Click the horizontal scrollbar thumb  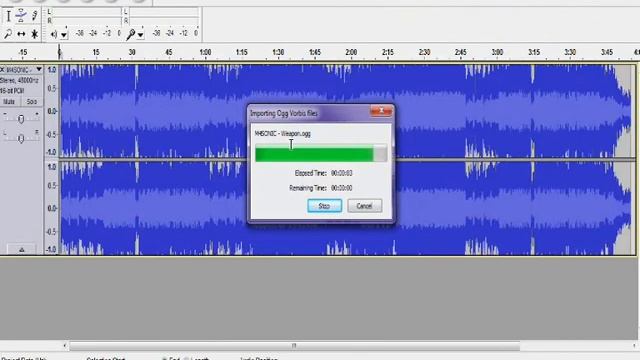294,346
